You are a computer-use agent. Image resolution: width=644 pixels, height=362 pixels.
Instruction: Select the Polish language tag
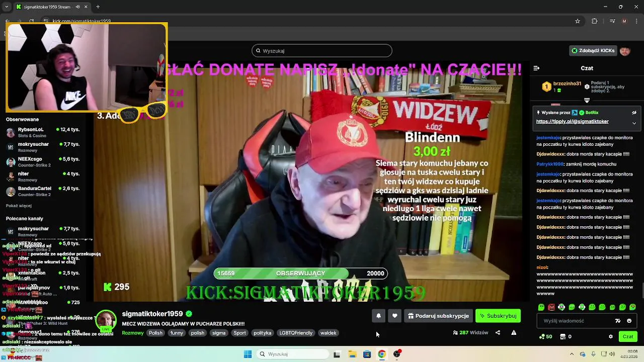coord(155,333)
